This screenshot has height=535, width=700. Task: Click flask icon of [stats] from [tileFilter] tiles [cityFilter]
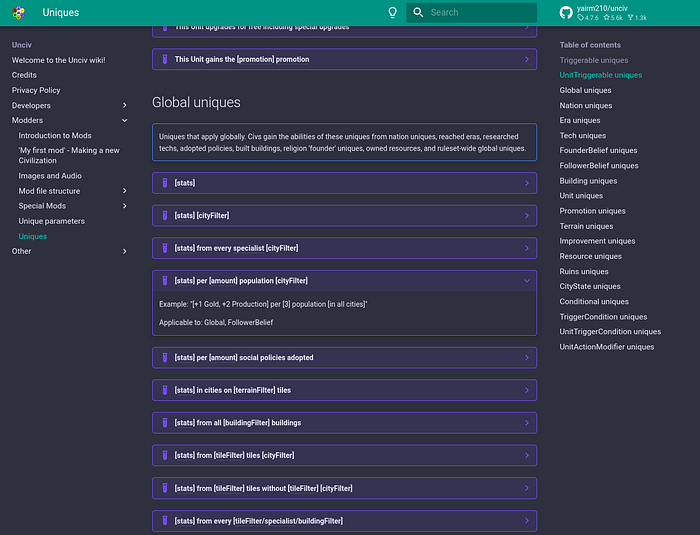click(x=165, y=456)
